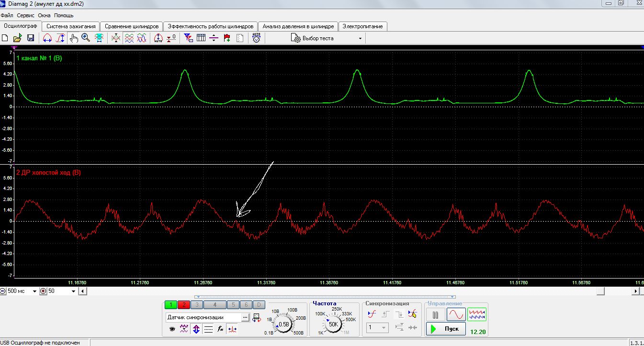644x346 pixels.
Task: Select the magnifier zoom tool
Action: (86, 38)
